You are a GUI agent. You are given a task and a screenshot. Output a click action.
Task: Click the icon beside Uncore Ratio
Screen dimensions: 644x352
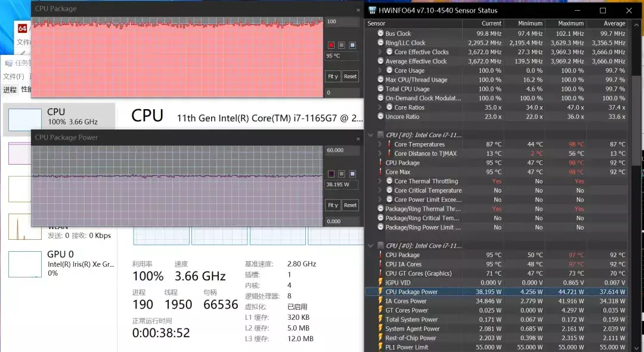(x=380, y=116)
